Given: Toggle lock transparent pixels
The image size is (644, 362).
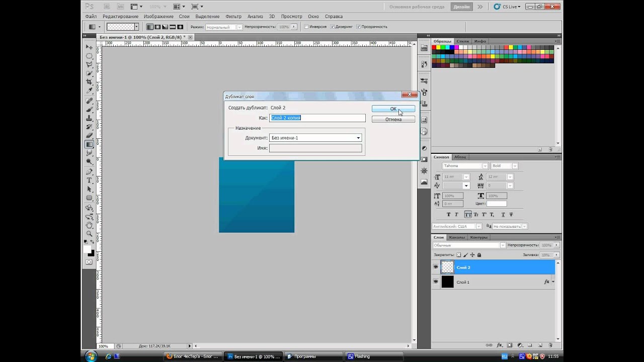Looking at the screenshot, I should [x=458, y=255].
